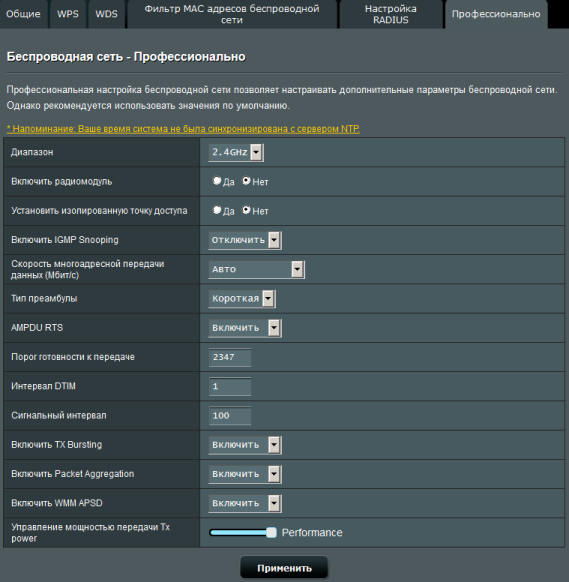Open the WDS tab

tap(107, 14)
